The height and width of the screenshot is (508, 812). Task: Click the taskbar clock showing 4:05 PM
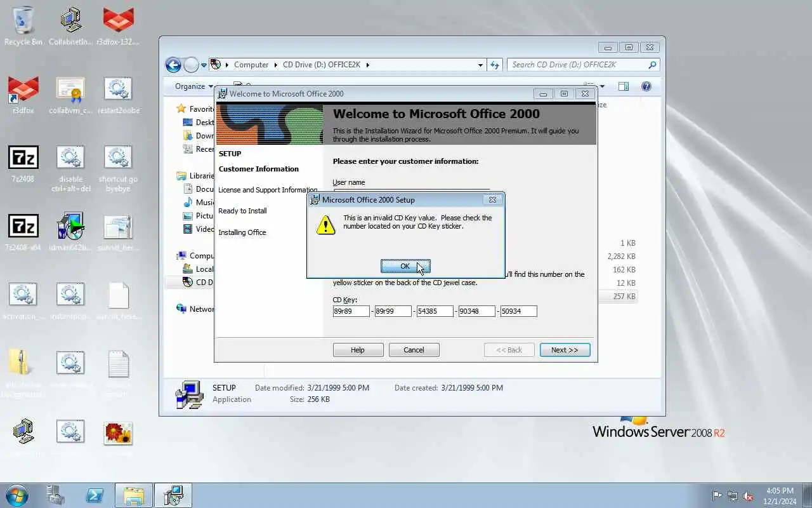coord(780,496)
